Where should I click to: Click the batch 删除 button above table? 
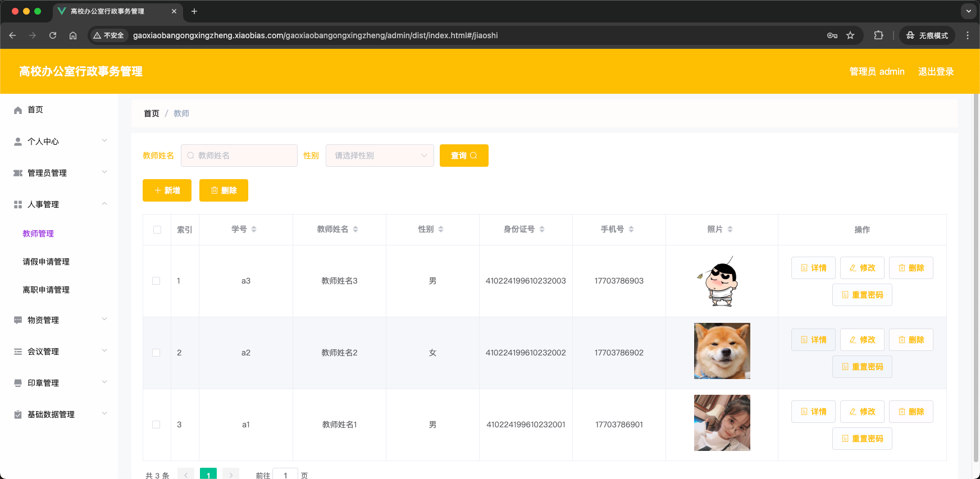[x=224, y=190]
